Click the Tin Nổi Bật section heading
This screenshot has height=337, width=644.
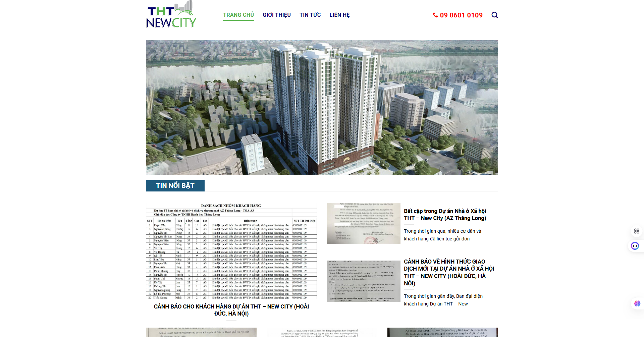click(175, 185)
